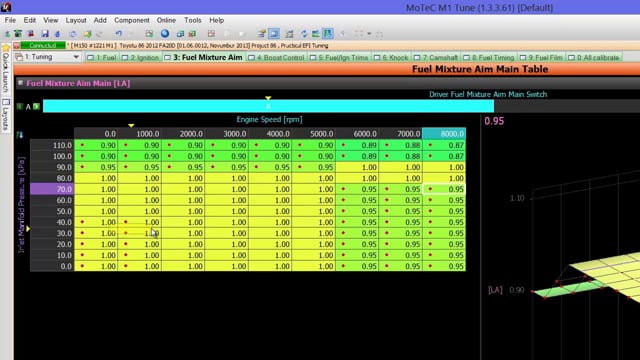Open the Tools menu
Viewport: 640px width, 360px height.
[192, 20]
